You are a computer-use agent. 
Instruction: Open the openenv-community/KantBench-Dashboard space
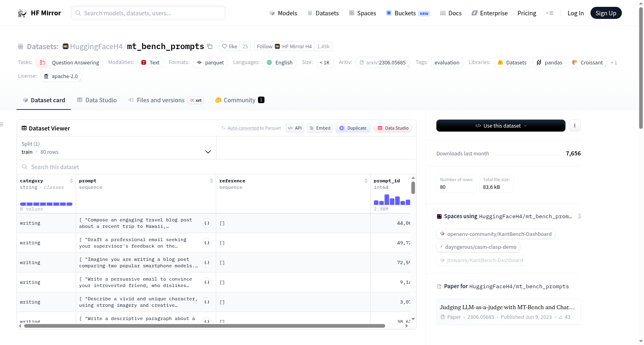[x=496, y=234]
